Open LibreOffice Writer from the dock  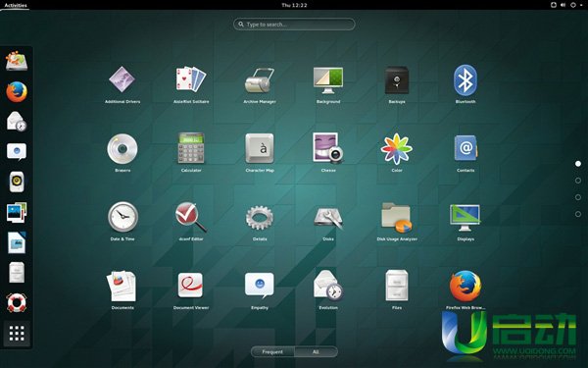[17, 242]
